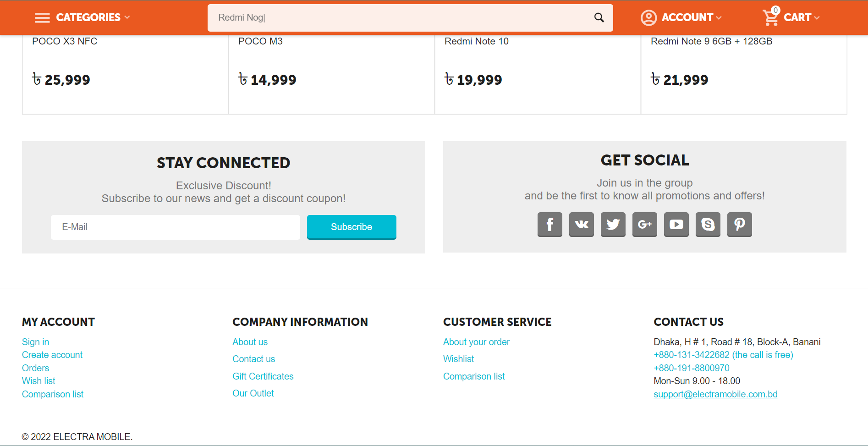
Task: Expand the Categories menu
Action: (82, 17)
